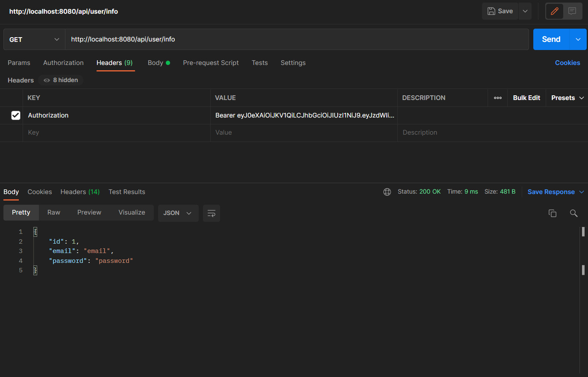
Task: Click the "id" key in the response
Action: [57, 242]
